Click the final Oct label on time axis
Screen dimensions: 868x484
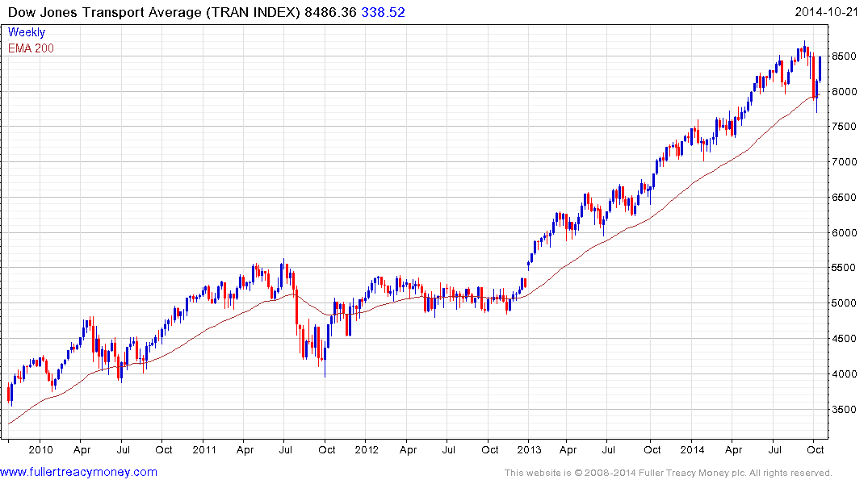816,449
